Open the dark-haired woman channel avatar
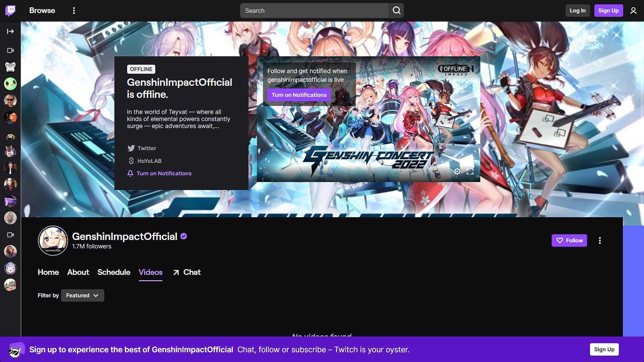The width and height of the screenshot is (644, 362). click(x=10, y=184)
